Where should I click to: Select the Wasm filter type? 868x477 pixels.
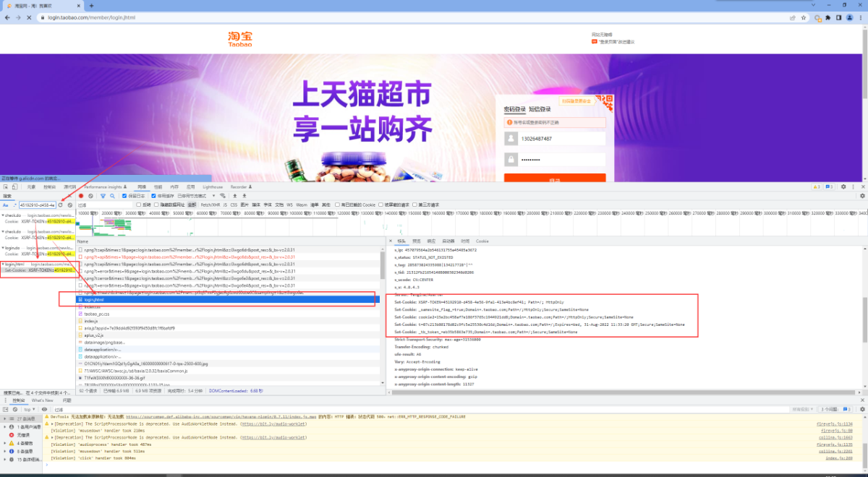[302, 205]
